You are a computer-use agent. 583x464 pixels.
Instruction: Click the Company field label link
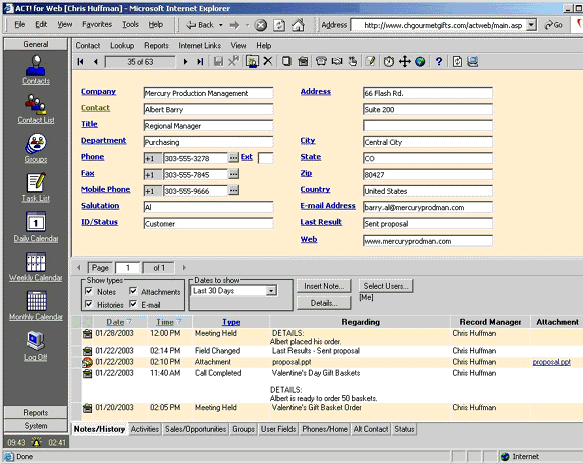(x=98, y=91)
